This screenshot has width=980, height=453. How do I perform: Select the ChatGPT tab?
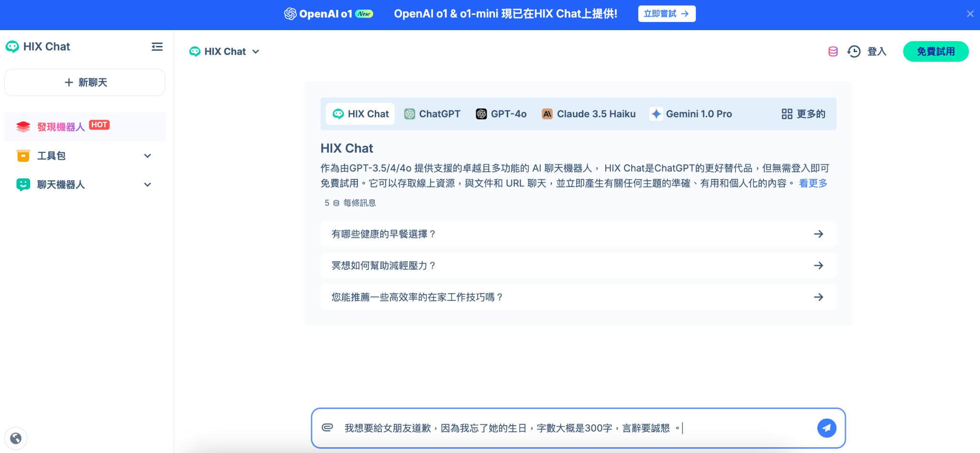(432, 114)
